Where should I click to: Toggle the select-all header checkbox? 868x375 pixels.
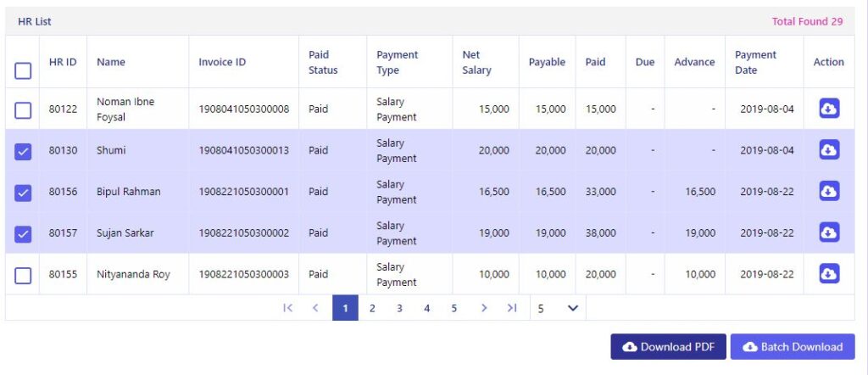[x=23, y=71]
